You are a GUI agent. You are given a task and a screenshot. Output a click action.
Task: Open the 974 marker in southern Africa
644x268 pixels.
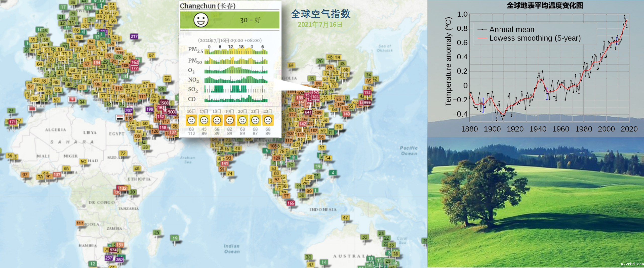[x=113, y=250]
